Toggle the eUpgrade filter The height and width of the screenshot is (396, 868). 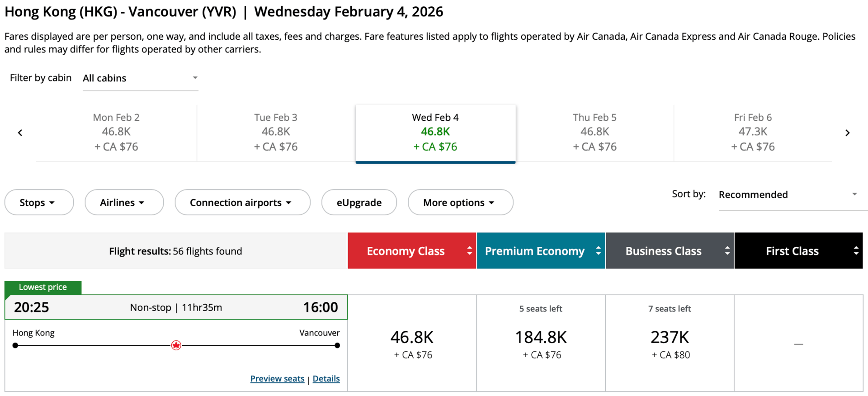(359, 203)
